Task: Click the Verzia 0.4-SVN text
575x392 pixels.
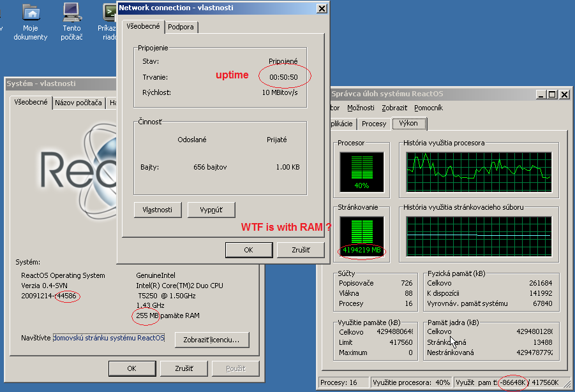Action: (45, 286)
